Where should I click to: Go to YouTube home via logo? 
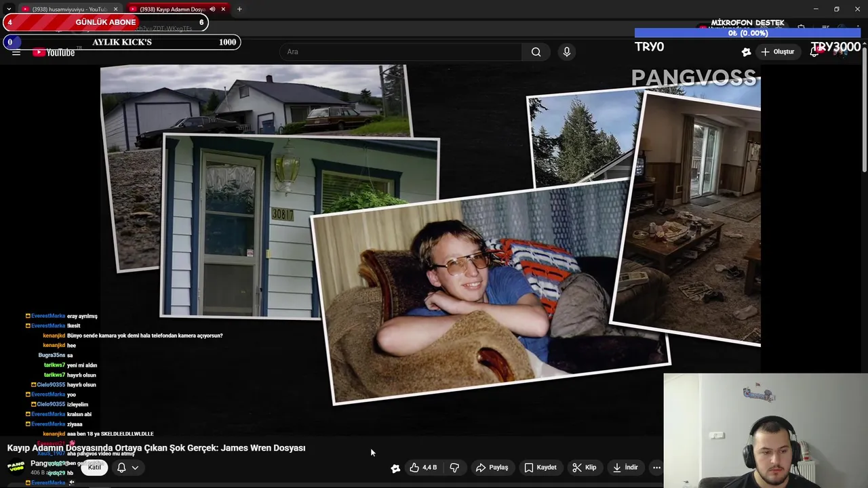pos(54,52)
